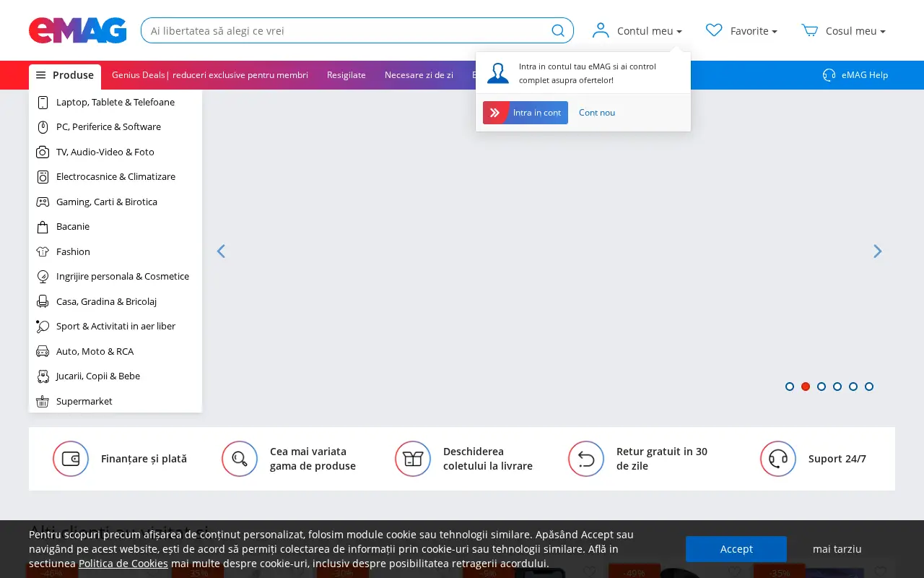The height and width of the screenshot is (578, 924).
Task: Click the teddy bear icon for Jucarii, Copii & Bebe
Action: click(43, 376)
